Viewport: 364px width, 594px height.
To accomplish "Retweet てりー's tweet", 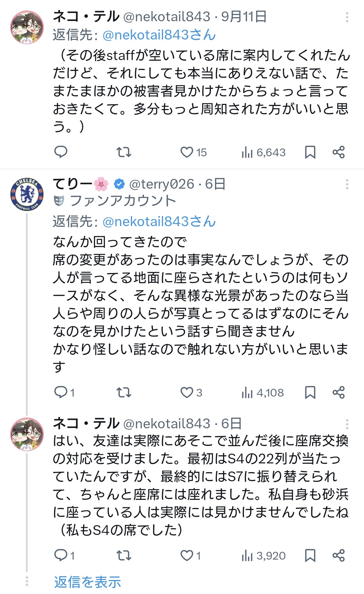I will (124, 393).
